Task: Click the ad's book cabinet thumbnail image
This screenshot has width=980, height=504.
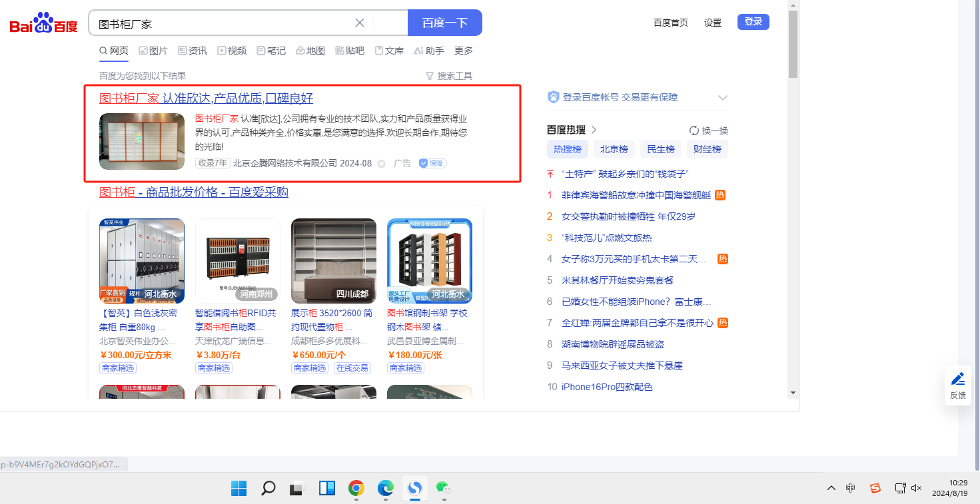Action: pyautogui.click(x=142, y=141)
